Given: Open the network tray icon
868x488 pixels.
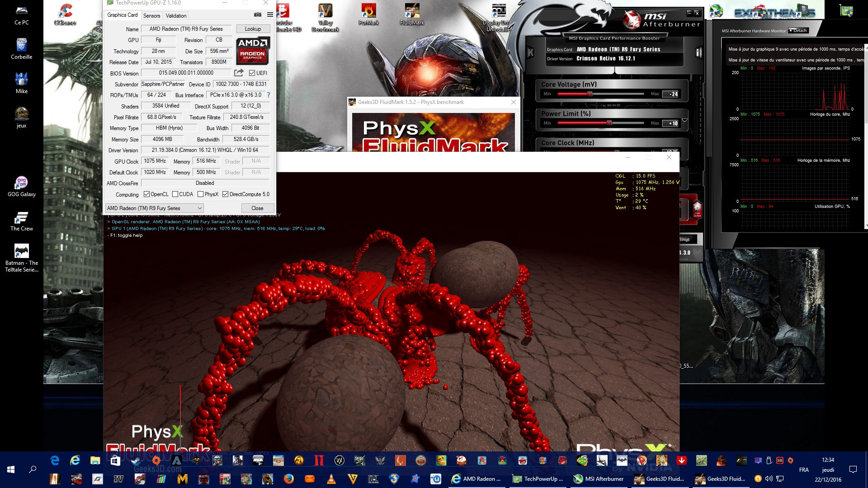Looking at the screenshot, I should 780,479.
